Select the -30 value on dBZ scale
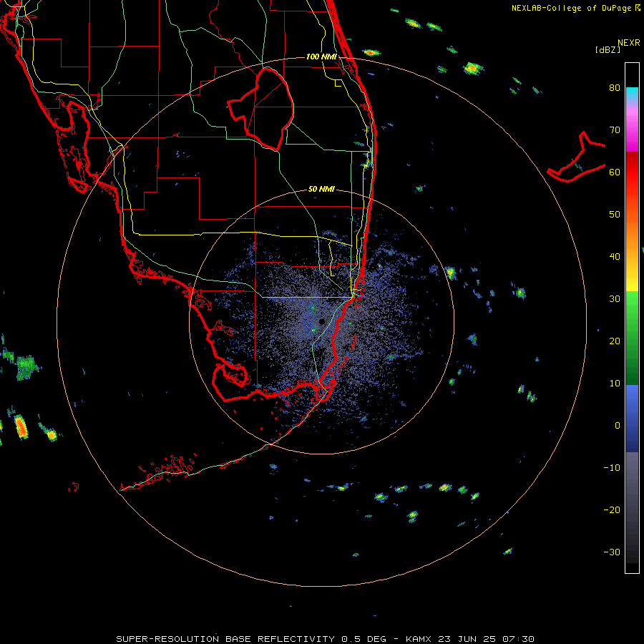The image size is (644, 644). click(612, 552)
